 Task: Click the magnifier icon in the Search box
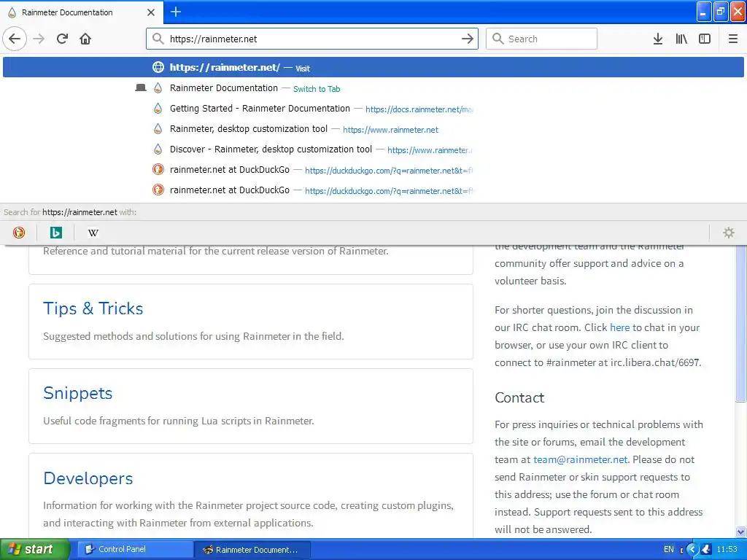(498, 39)
